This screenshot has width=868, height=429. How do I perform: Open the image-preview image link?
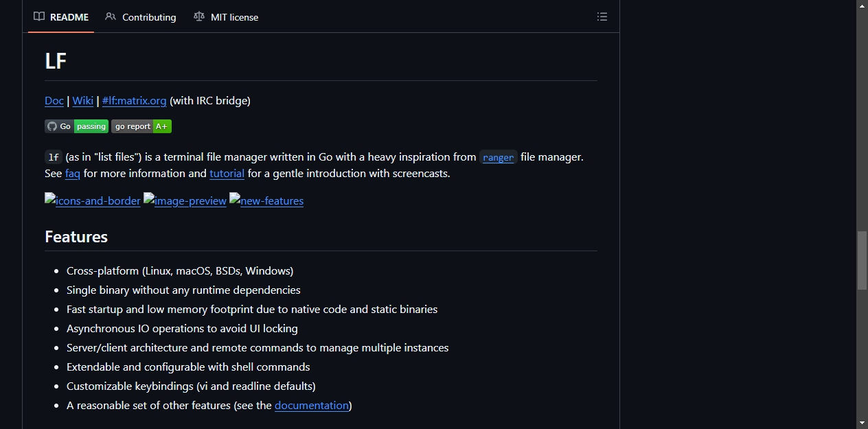click(185, 200)
